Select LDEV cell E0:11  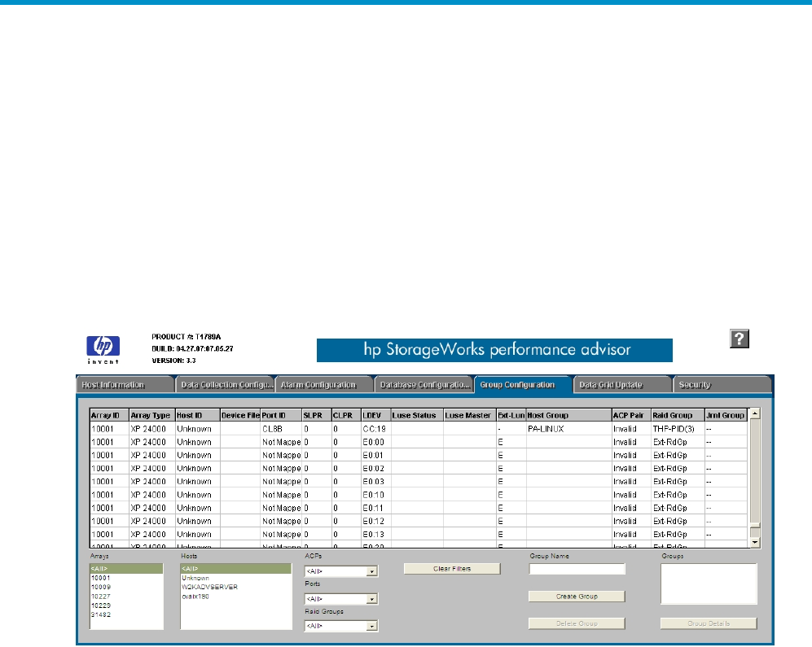376,508
